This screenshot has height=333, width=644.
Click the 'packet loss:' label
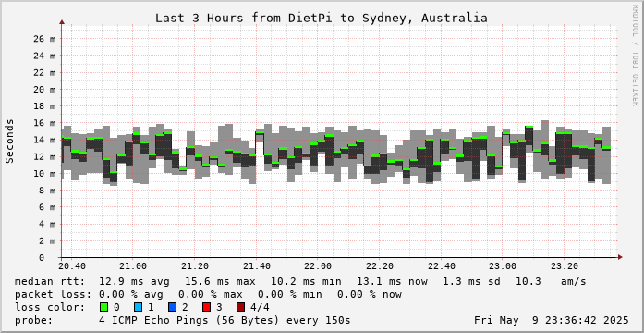pos(53,294)
